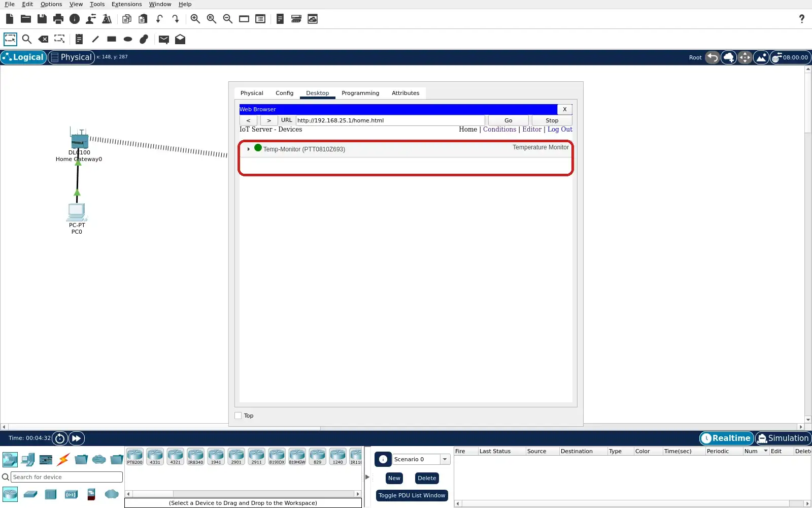The width and height of the screenshot is (812, 508).
Task: Switch to Realtime mode
Action: (726, 438)
